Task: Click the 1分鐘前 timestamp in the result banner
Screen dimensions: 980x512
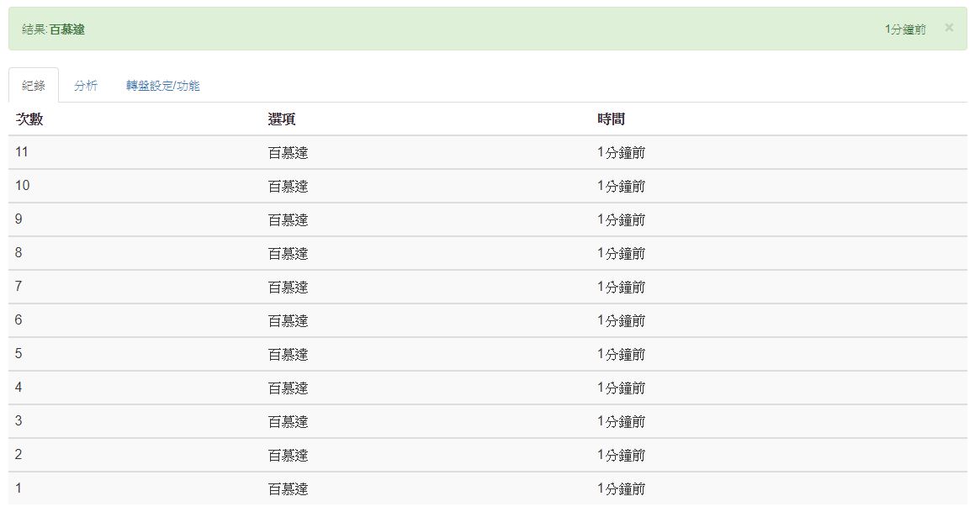Action: pos(905,29)
